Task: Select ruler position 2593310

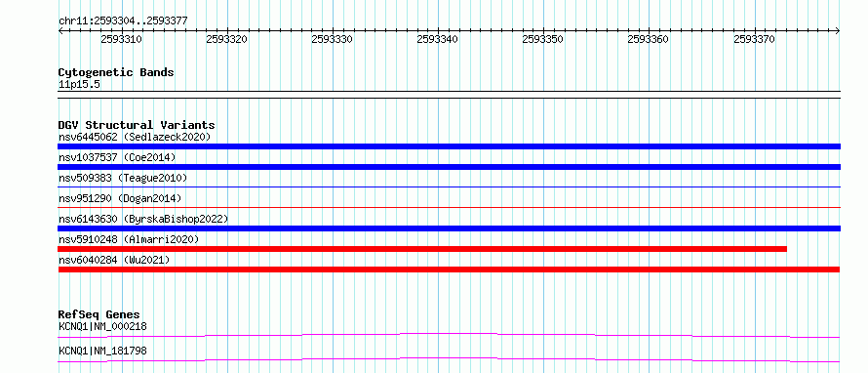Action: (x=121, y=39)
